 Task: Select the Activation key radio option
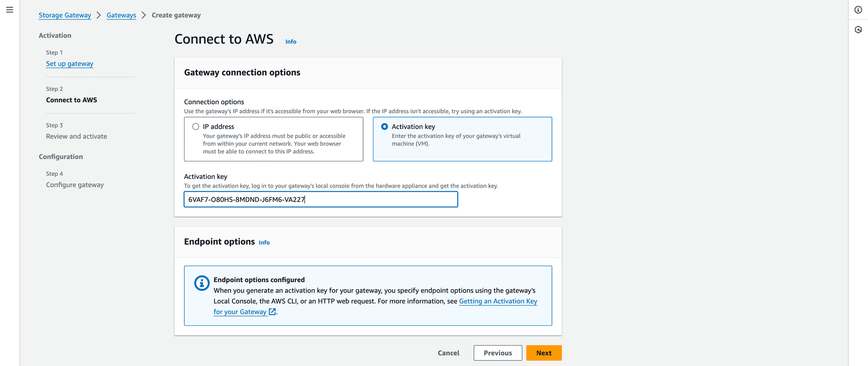[385, 127]
